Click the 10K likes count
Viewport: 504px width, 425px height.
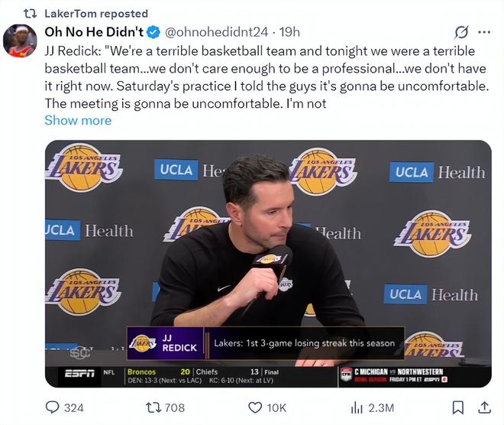click(x=276, y=408)
